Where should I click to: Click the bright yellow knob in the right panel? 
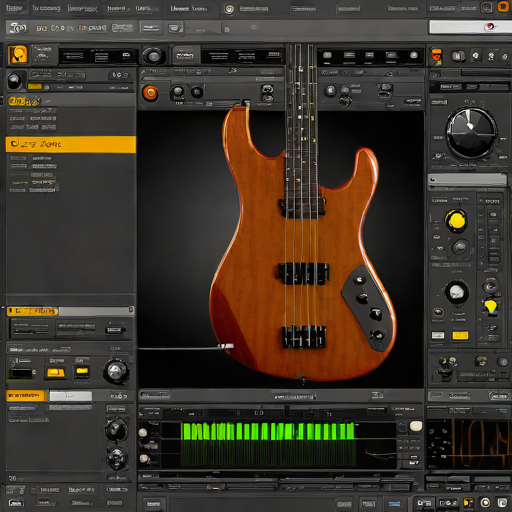coord(456,220)
